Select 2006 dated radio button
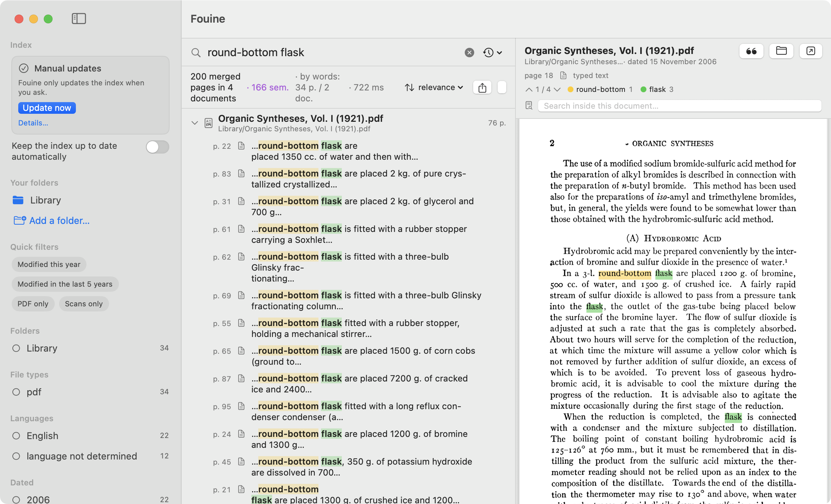This screenshot has height=504, width=831. [16, 500]
